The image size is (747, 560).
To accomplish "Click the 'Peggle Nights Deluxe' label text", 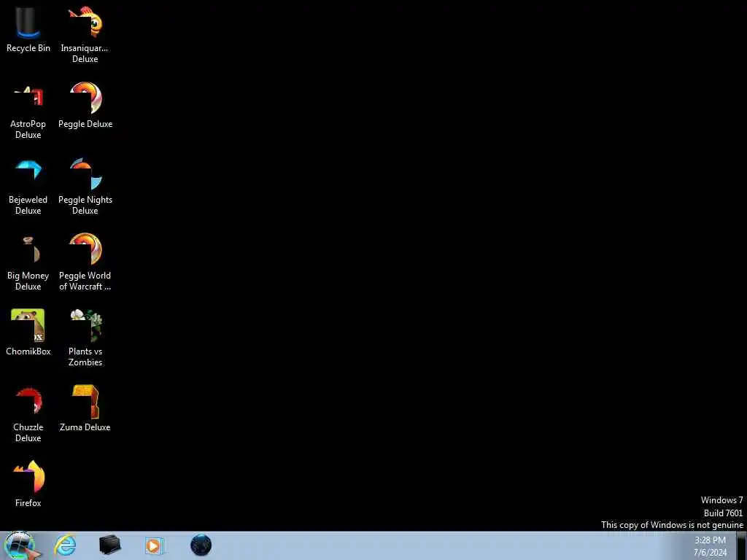I will pyautogui.click(x=85, y=205).
